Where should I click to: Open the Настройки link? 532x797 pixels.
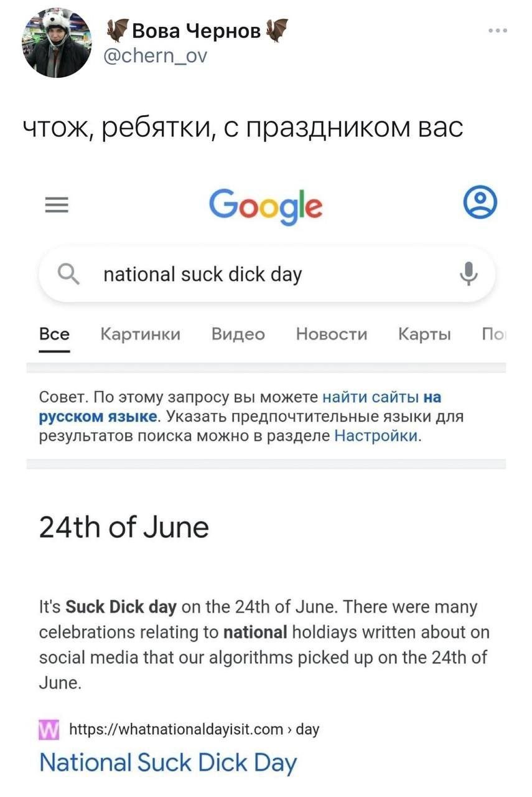pos(375,435)
